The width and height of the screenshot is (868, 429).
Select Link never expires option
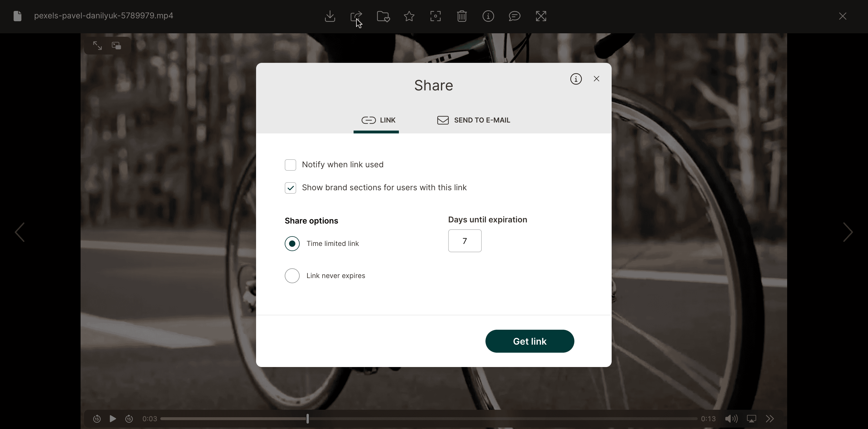tap(292, 275)
